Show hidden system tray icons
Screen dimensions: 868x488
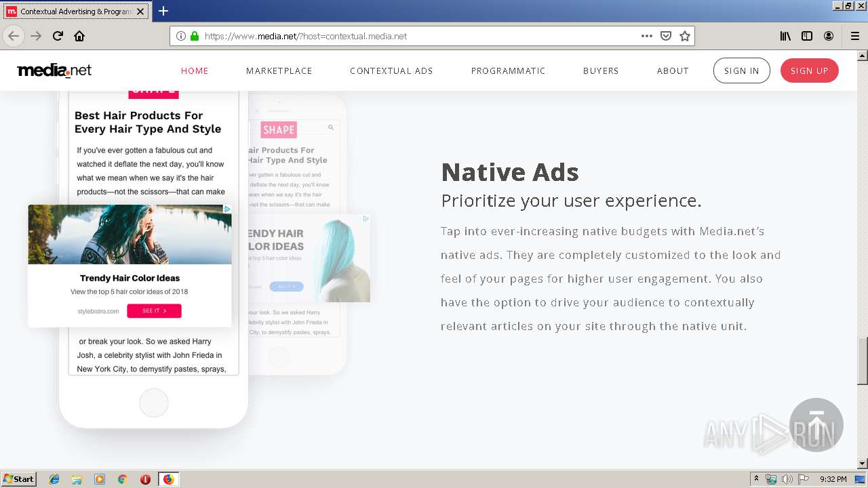(757, 479)
